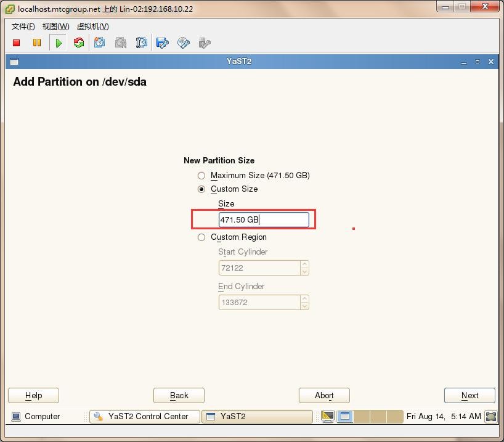This screenshot has height=442, width=504.
Task: Choose the Custom Region radio button
Action: click(201, 237)
